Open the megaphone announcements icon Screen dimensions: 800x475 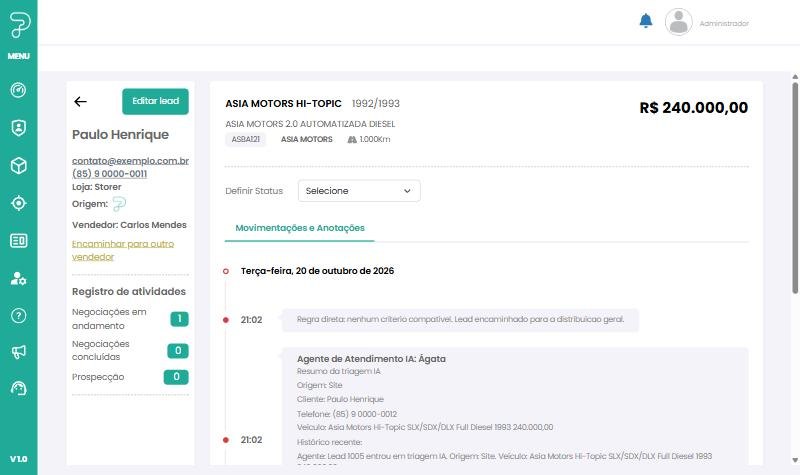coord(18,352)
